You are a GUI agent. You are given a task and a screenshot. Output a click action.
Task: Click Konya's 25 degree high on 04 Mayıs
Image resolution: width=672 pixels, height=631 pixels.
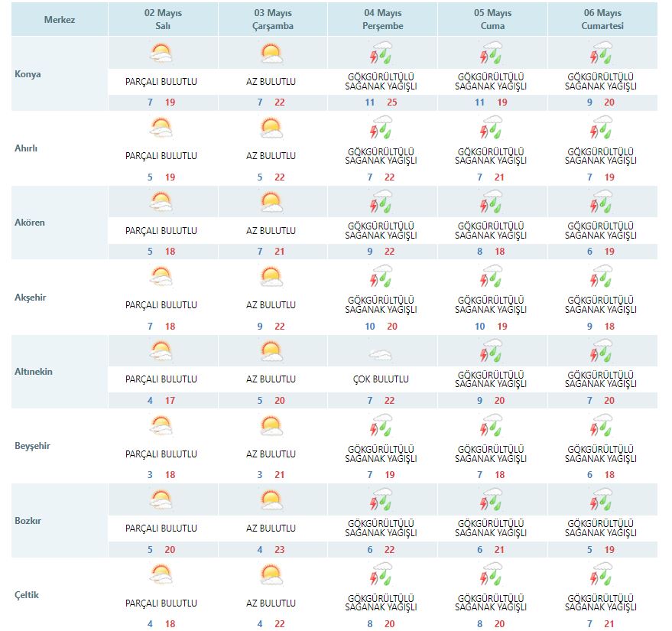tap(391, 102)
